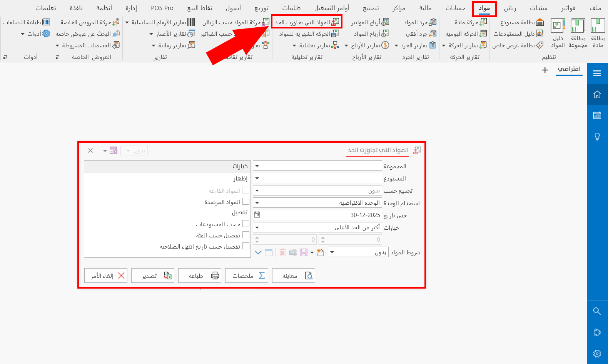Open أرباح الفواتير invoices profit report

pyautogui.click(x=370, y=22)
